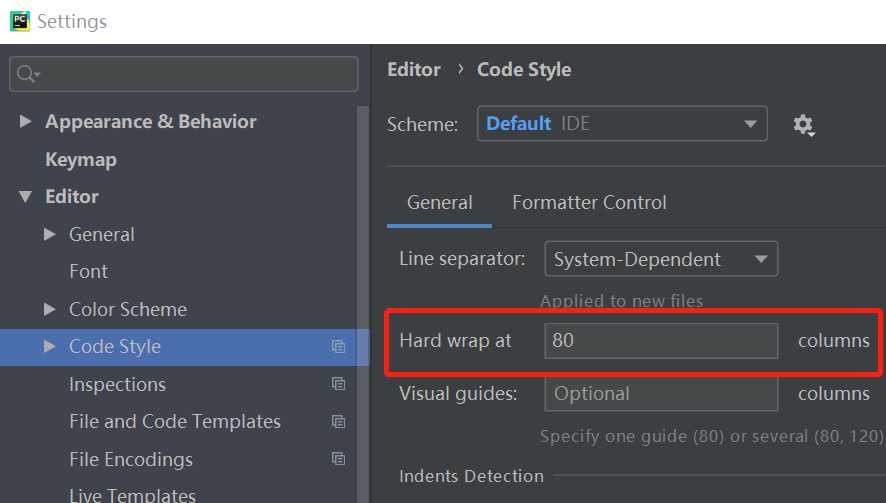Collapse the Editor tree section
The width and height of the screenshot is (886, 503).
coord(26,197)
